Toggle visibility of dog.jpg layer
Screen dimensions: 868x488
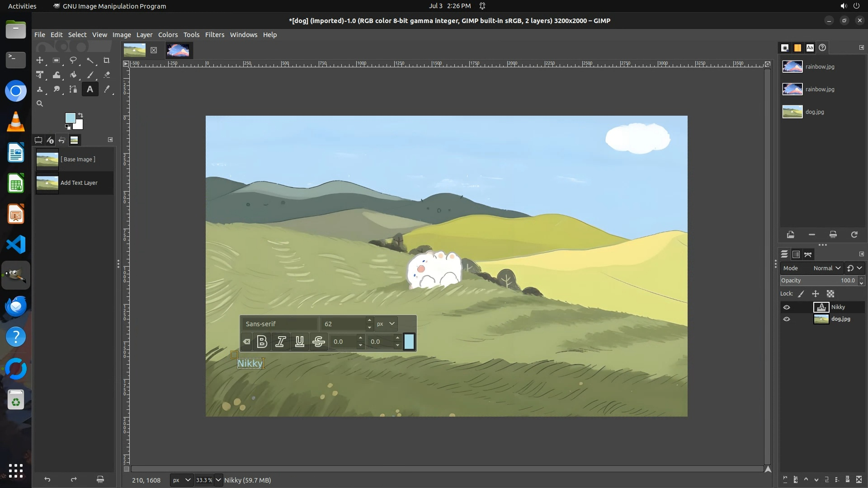click(787, 319)
